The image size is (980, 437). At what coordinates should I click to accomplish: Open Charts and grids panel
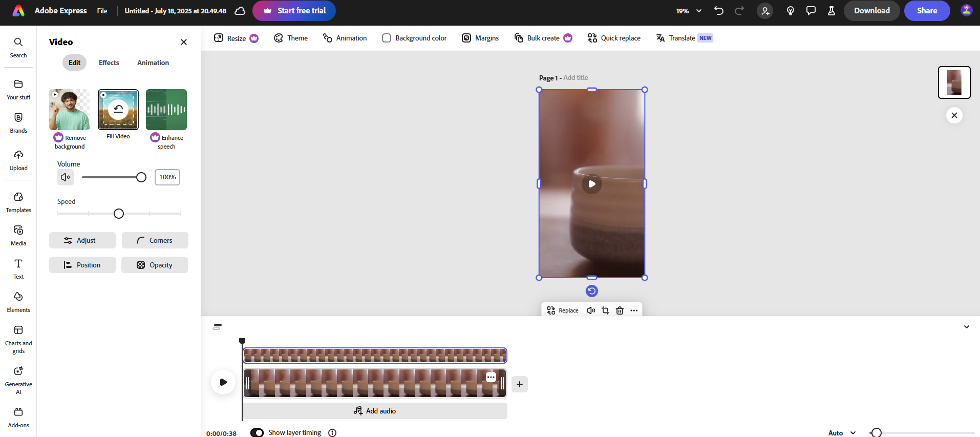[x=18, y=339]
